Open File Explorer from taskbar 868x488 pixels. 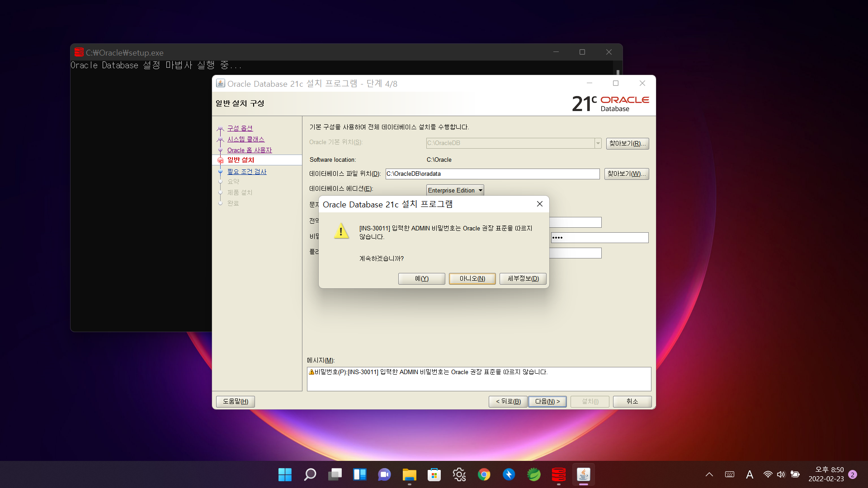[x=410, y=474]
